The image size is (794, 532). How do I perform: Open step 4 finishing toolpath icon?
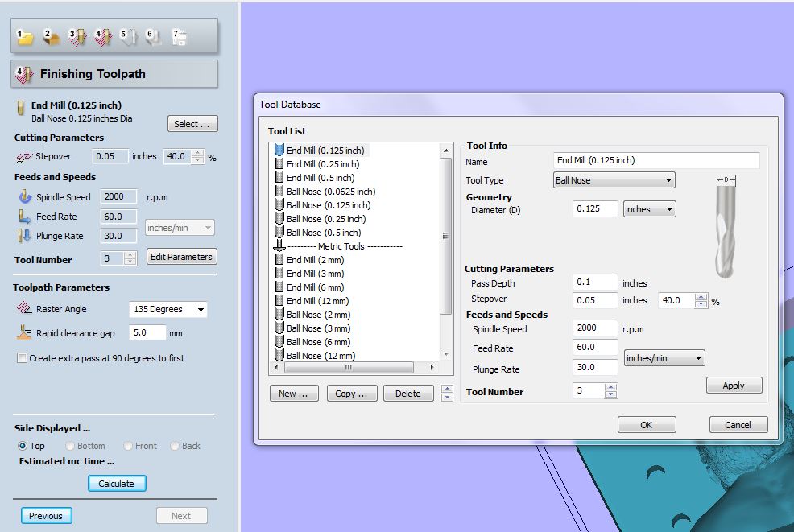pos(103,36)
